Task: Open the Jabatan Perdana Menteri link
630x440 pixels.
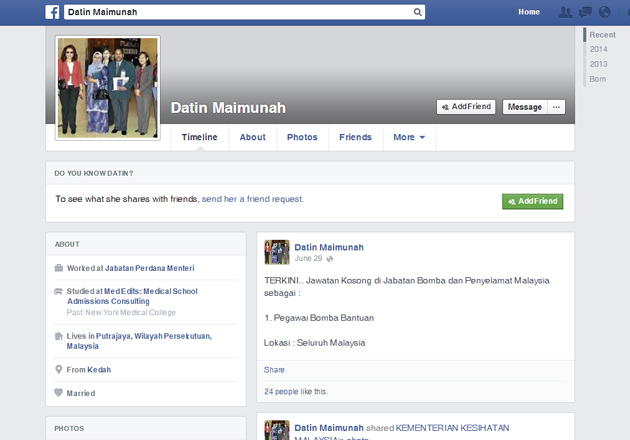Action: 149,268
